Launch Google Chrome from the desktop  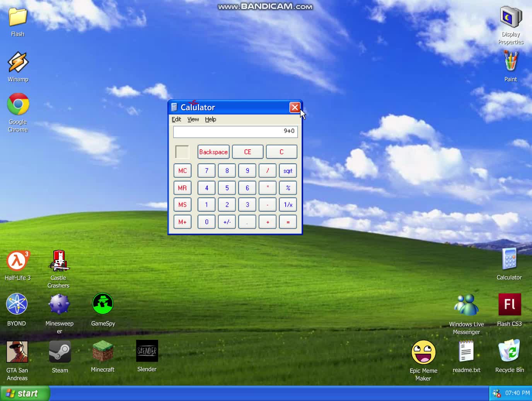point(18,104)
